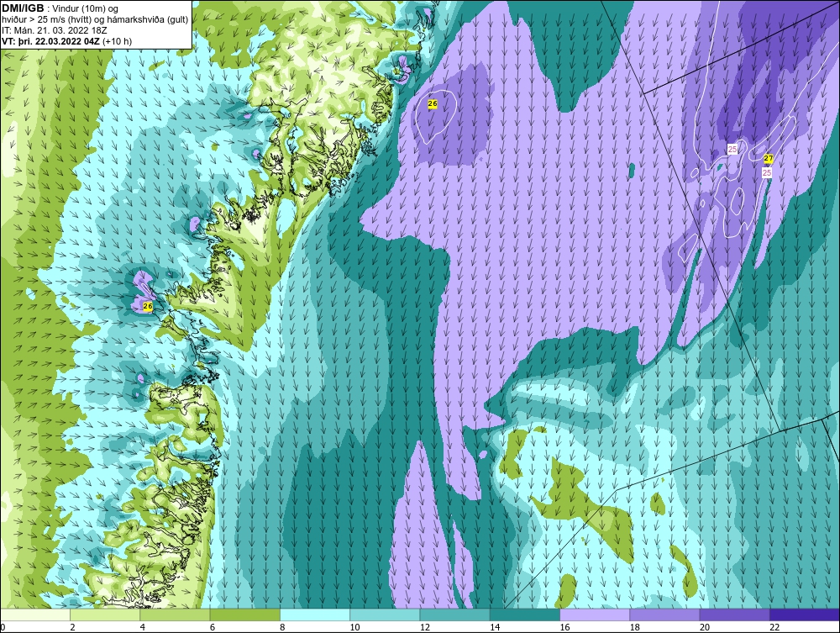This screenshot has height=633, width=840.
Task: Click the 6–8 m/s olive green swatch
Action: coord(244,615)
